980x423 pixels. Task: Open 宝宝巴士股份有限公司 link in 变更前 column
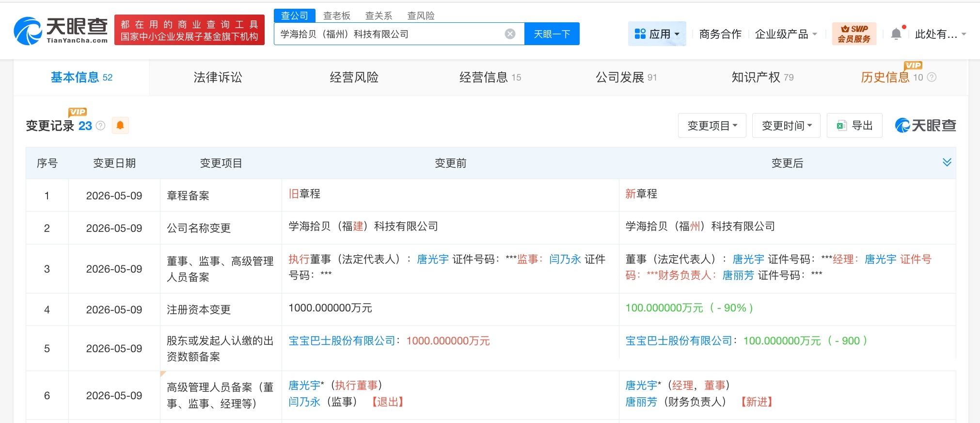pos(342,341)
